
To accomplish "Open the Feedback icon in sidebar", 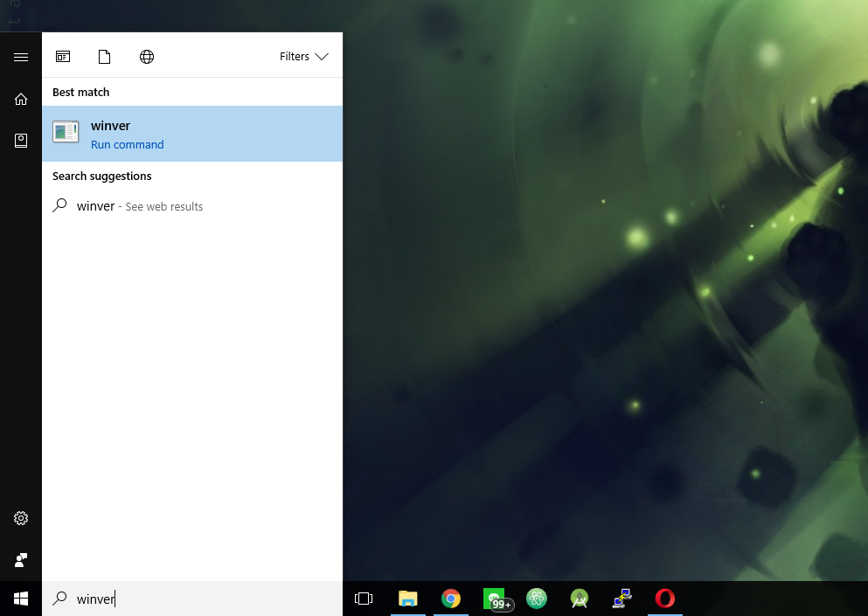I will click(x=20, y=560).
